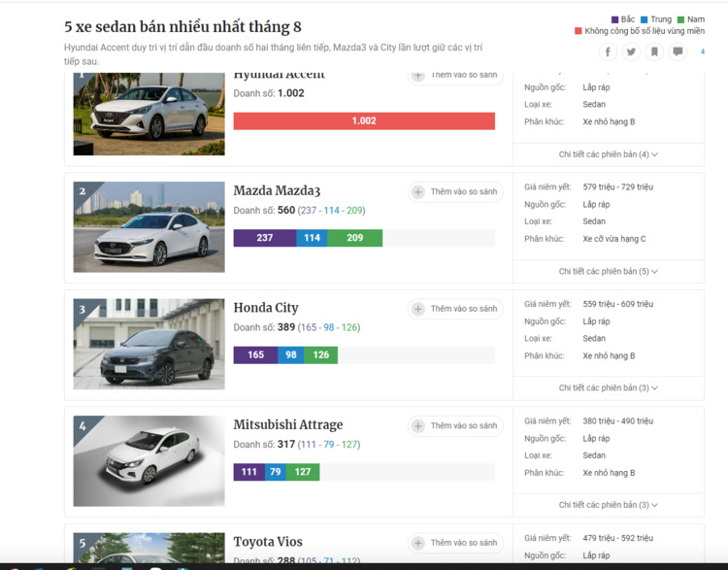The width and height of the screenshot is (728, 570).
Task: Open the Mitsubishi Attrage title link
Action: coord(288,425)
